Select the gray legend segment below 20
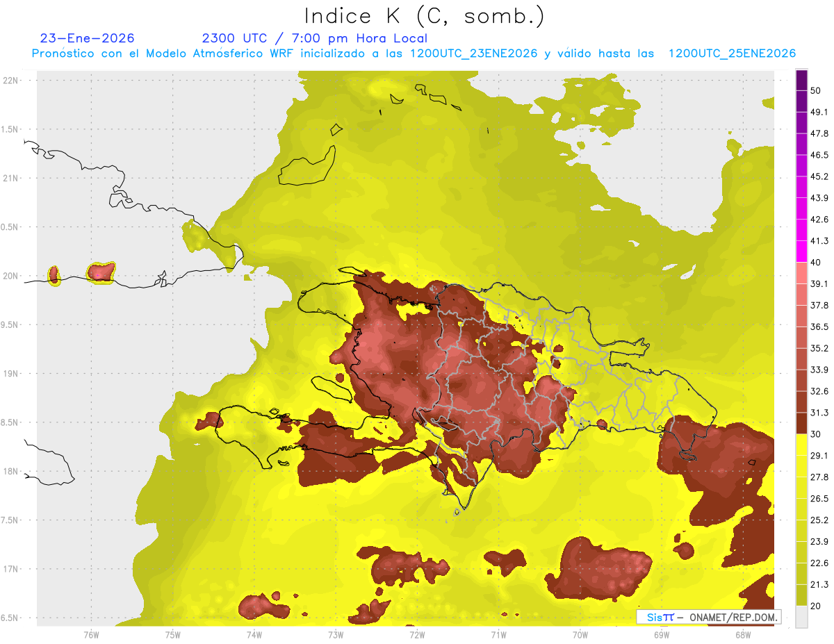Image resolution: width=834 pixels, height=644 pixels. 801,616
